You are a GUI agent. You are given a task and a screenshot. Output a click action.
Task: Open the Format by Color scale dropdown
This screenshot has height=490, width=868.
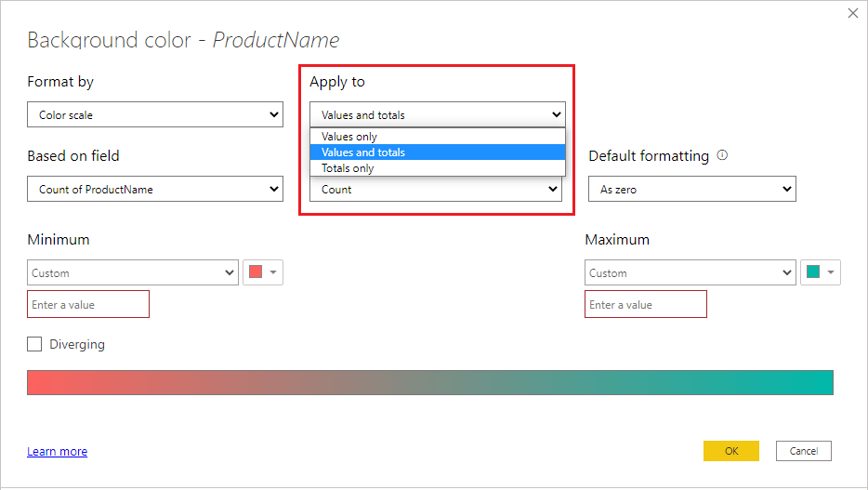(155, 114)
